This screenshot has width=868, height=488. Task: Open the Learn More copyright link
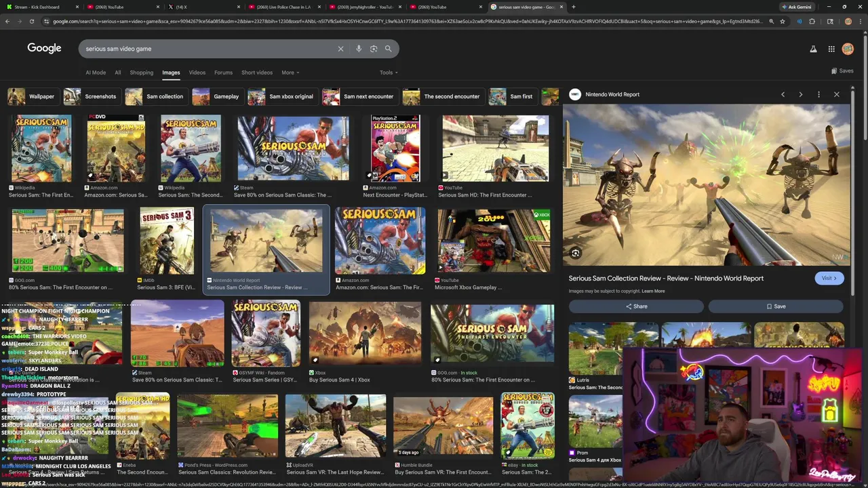click(x=653, y=291)
